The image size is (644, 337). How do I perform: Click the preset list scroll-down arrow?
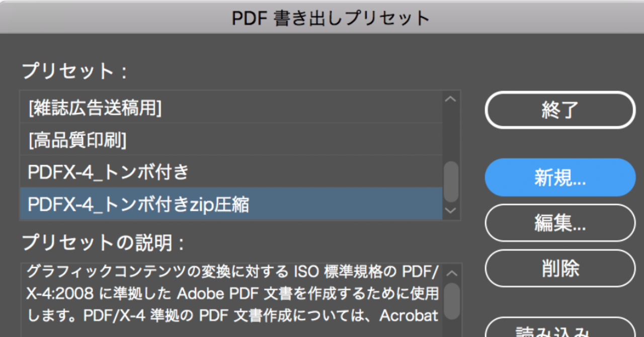(x=451, y=211)
